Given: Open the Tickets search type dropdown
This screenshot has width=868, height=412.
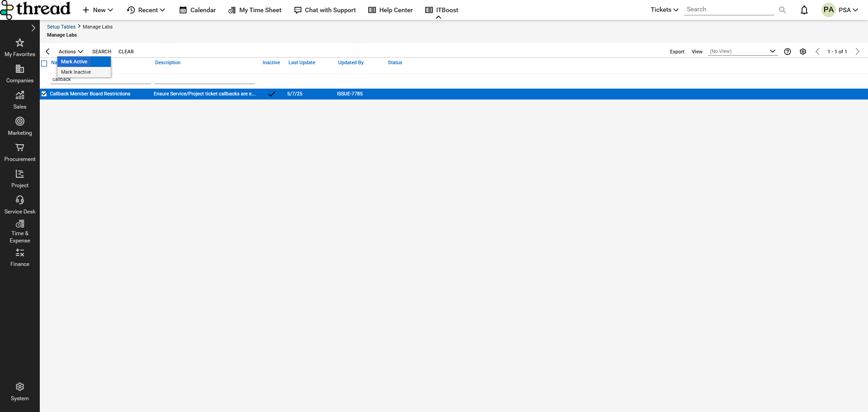Looking at the screenshot, I should point(665,9).
